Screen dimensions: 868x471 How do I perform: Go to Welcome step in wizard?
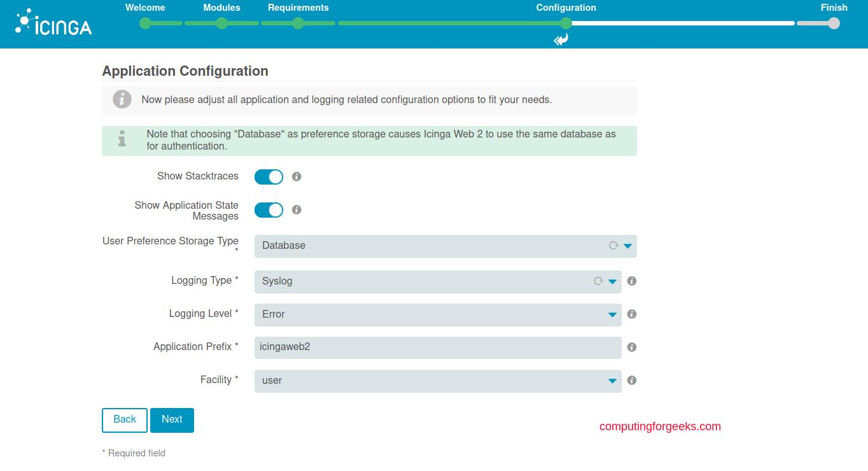pyautogui.click(x=146, y=24)
